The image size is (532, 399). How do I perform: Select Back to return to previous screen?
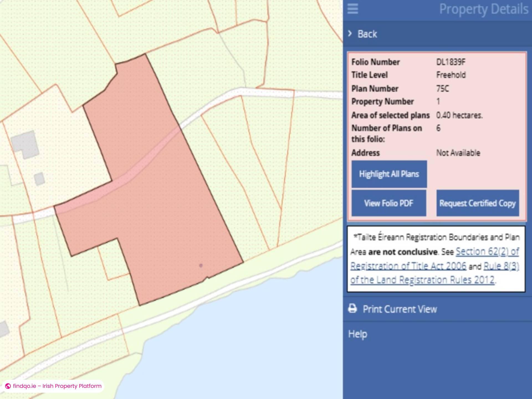click(x=367, y=34)
